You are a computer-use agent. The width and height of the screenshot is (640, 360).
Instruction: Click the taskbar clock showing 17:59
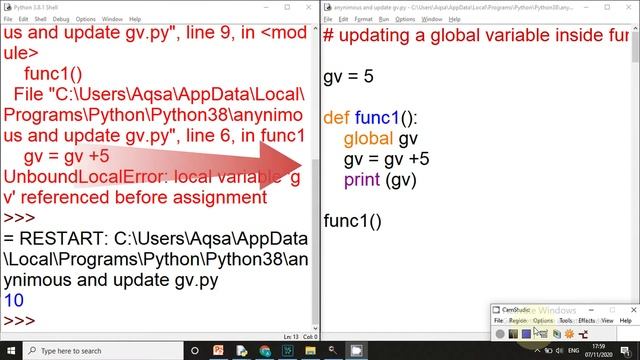598,351
